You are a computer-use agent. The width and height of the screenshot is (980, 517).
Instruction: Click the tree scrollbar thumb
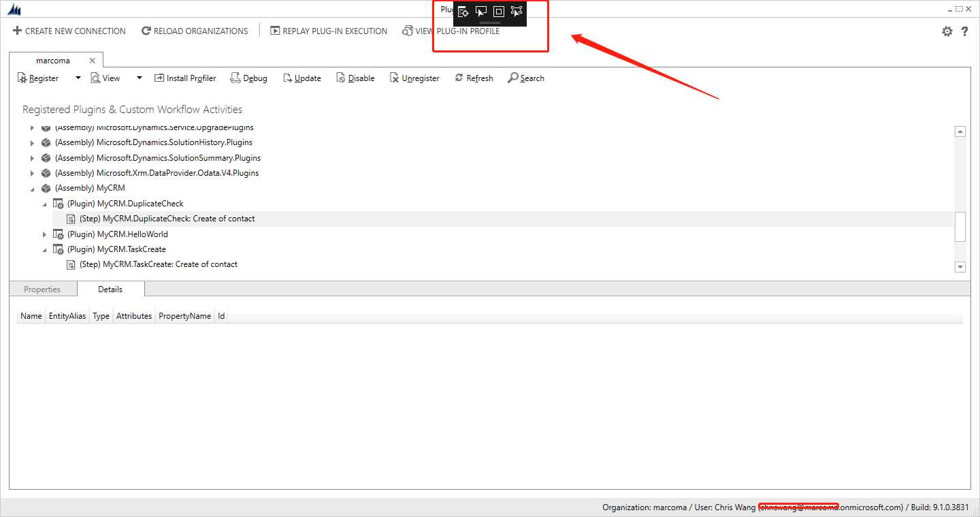click(x=960, y=227)
